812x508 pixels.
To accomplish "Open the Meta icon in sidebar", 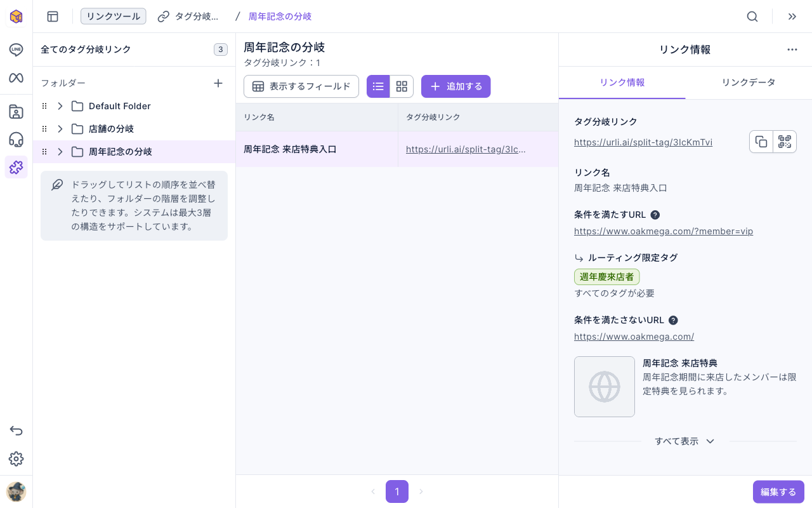I will (16, 77).
